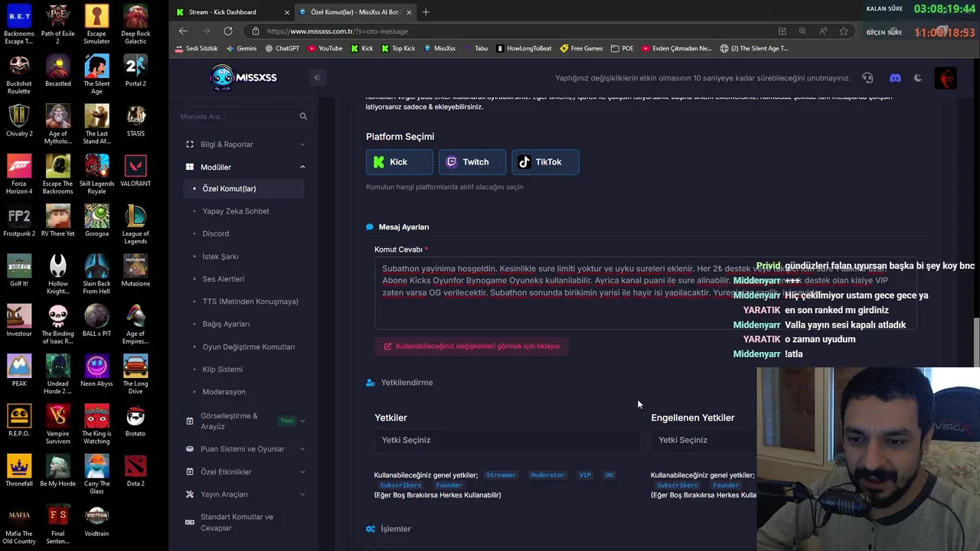Open a new browser tab
980x551 pixels.
[426, 12]
